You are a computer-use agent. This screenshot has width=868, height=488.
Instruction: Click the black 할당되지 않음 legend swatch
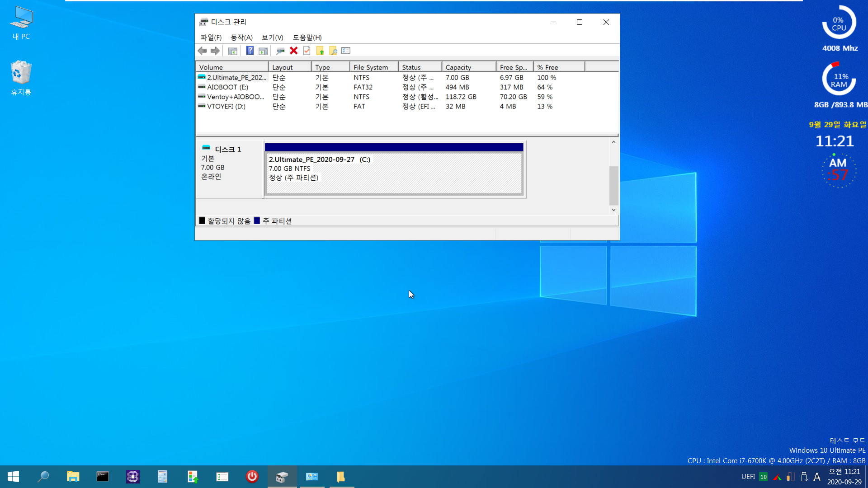[x=202, y=221]
